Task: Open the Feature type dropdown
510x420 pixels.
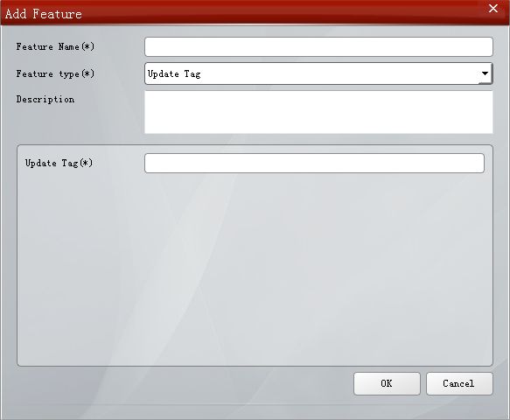Action: point(318,73)
